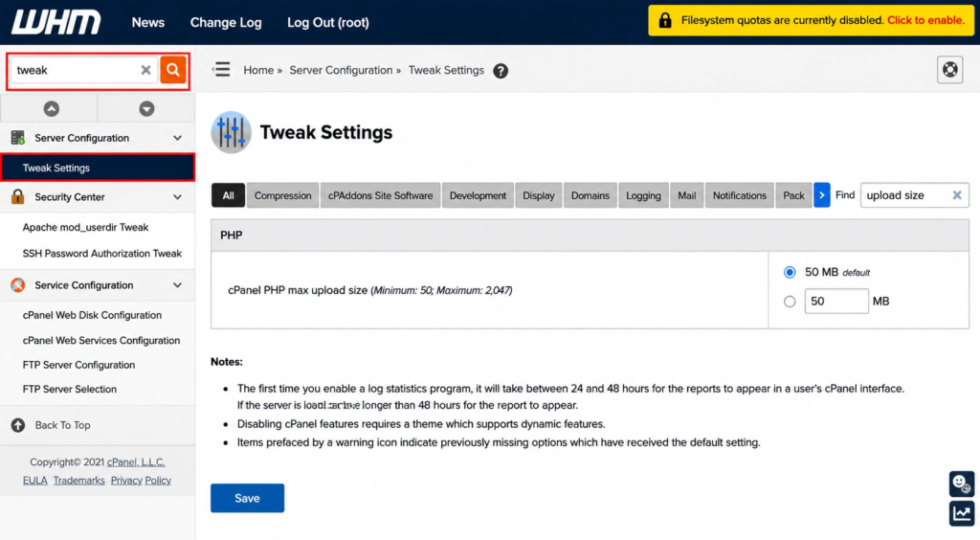The height and width of the screenshot is (540, 980).
Task: Open the Privacy Policy link
Action: [141, 481]
